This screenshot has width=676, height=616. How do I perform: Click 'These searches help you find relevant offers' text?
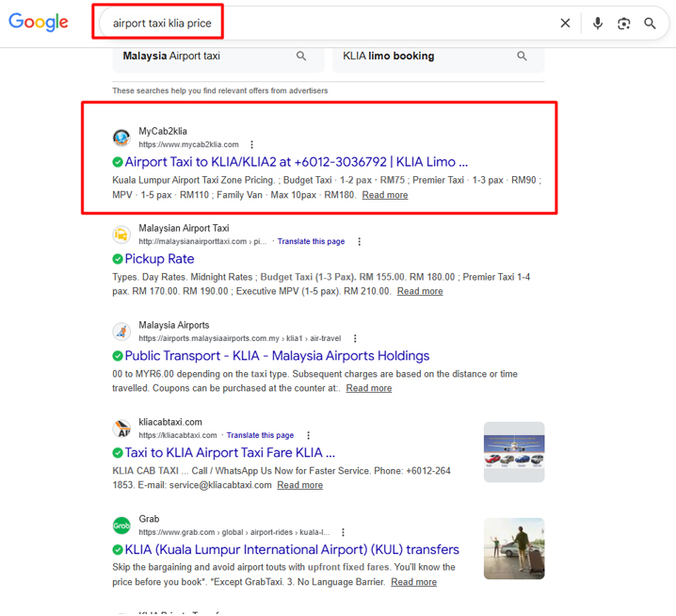220,90
